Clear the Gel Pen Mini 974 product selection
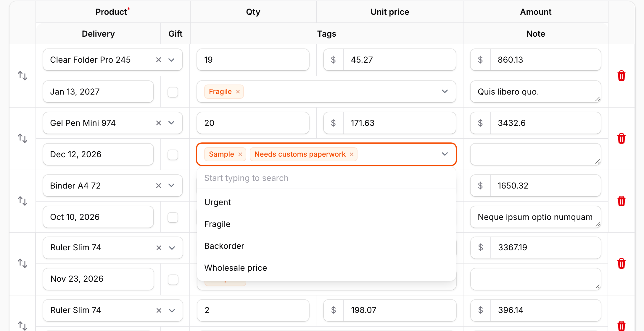 (159, 123)
